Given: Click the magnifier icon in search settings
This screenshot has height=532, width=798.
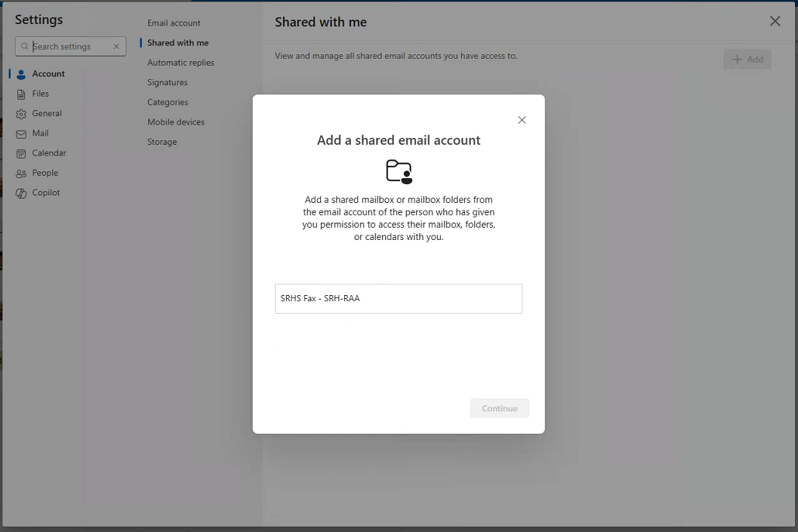Looking at the screenshot, I should (x=24, y=46).
